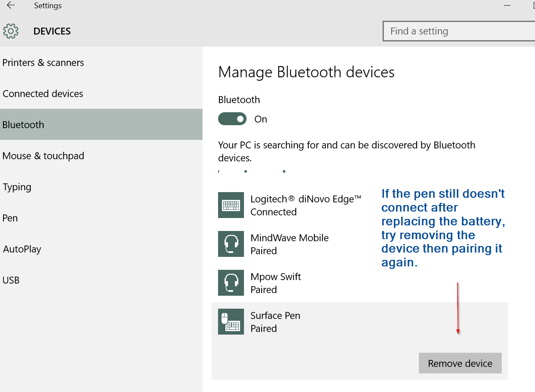Select the Mpow Swift device name

(275, 277)
